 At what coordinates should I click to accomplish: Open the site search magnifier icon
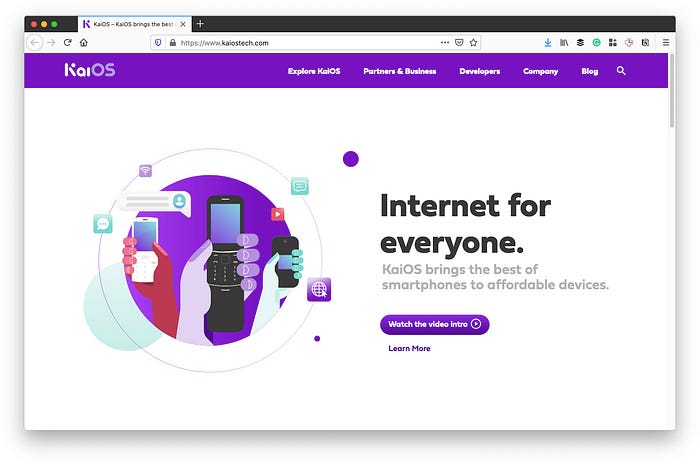tap(621, 71)
